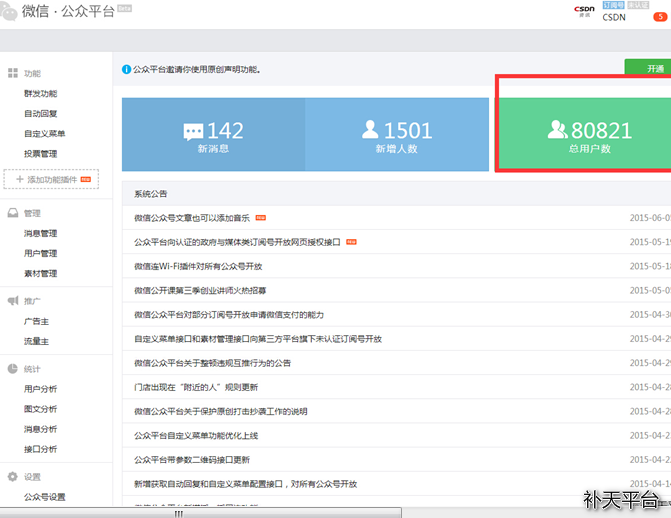Open the CSDN account avatar logo
Screen dimensions: 671x518
(x=585, y=11)
